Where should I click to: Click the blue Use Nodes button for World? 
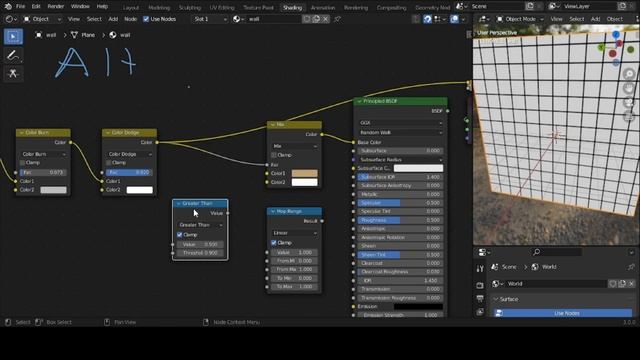563,313
